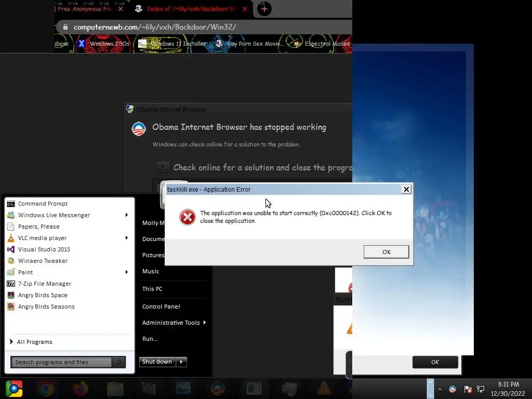Expand Administrative Tools submenu arrow
Image resolution: width=532 pixels, height=399 pixels.
pyautogui.click(x=205, y=322)
